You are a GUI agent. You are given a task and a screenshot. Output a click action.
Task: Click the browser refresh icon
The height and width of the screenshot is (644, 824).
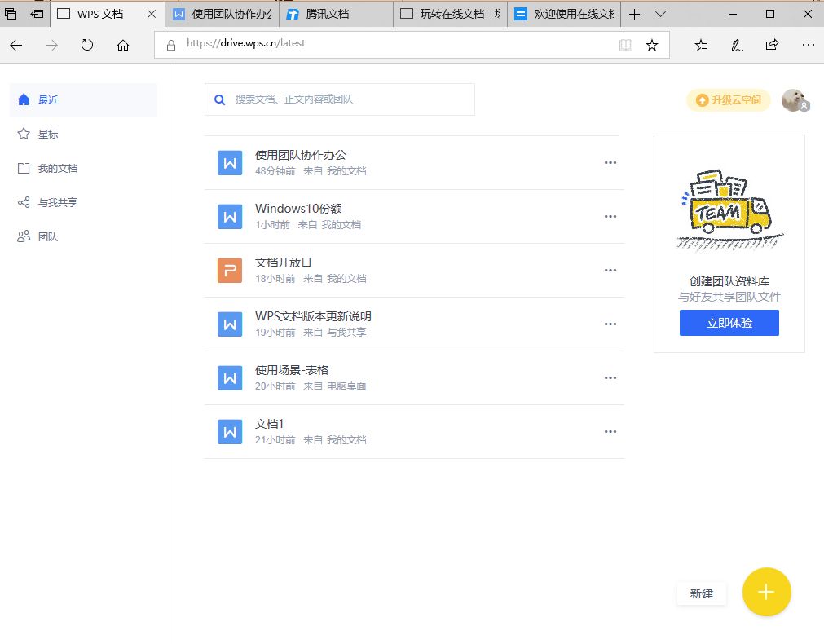pos(87,45)
